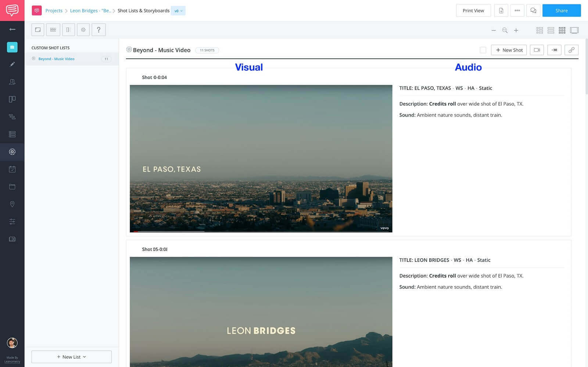Open the Contacts sidebar icon
The width and height of the screenshot is (588, 367).
click(x=12, y=82)
